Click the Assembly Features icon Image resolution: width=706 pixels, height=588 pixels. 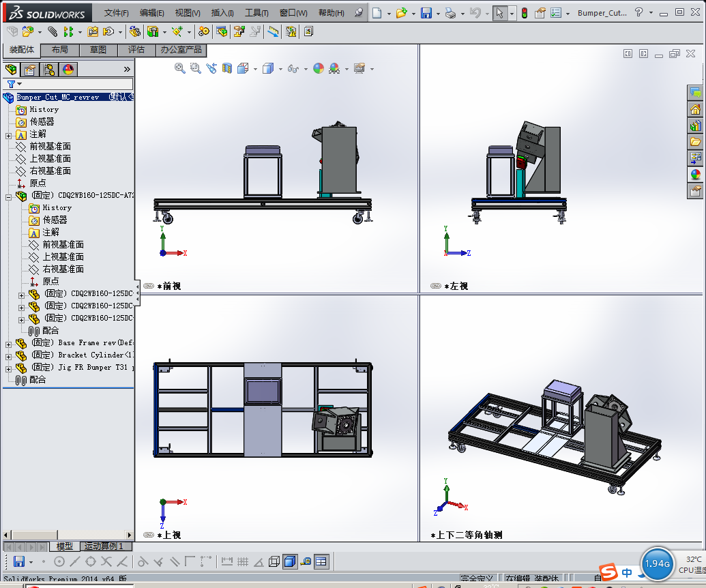coord(153,31)
